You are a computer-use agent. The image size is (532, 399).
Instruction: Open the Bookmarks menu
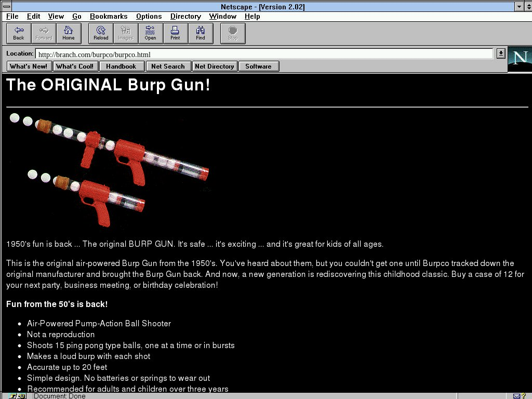[x=108, y=17]
